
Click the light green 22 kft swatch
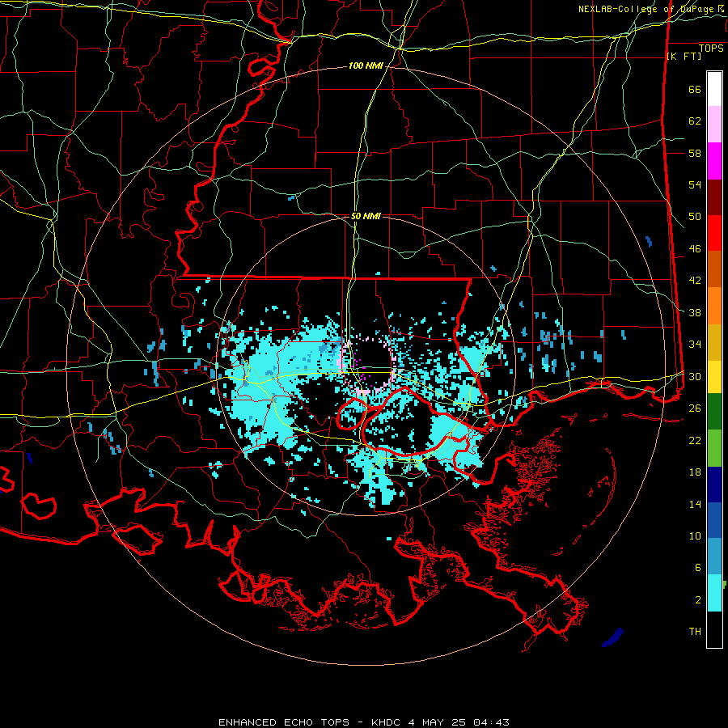(714, 448)
